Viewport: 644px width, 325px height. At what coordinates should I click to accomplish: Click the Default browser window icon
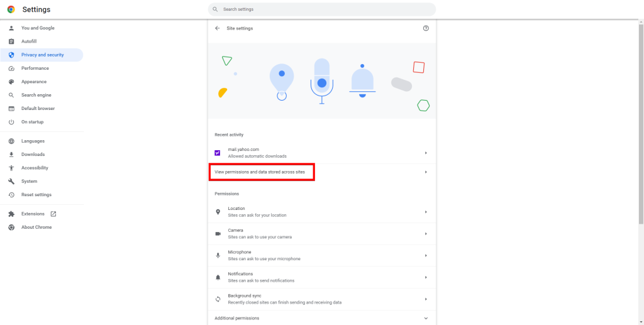pyautogui.click(x=11, y=109)
